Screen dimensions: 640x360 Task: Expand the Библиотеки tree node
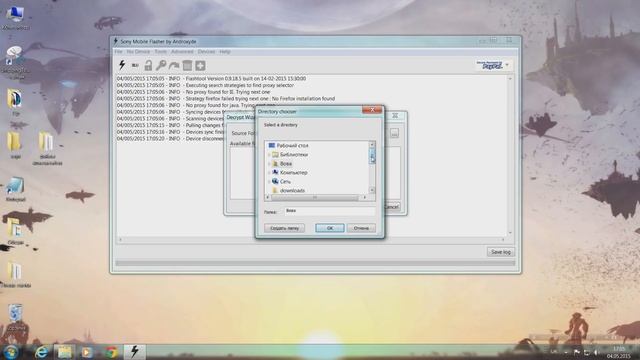[x=269, y=155]
